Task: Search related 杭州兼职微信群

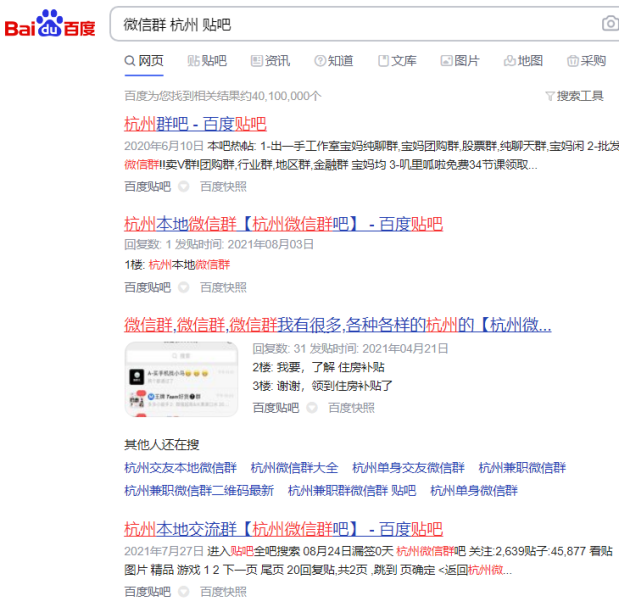Action: (522, 468)
